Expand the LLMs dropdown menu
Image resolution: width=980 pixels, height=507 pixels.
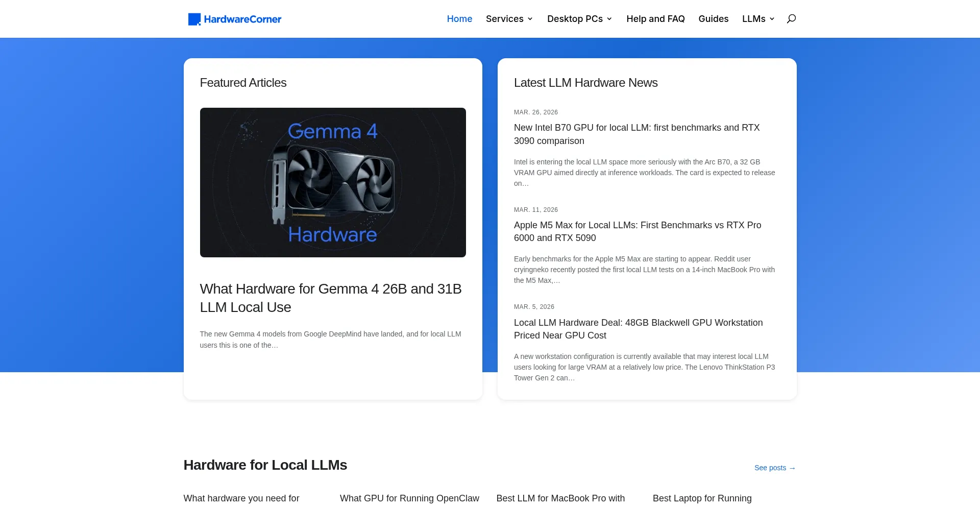pos(758,19)
